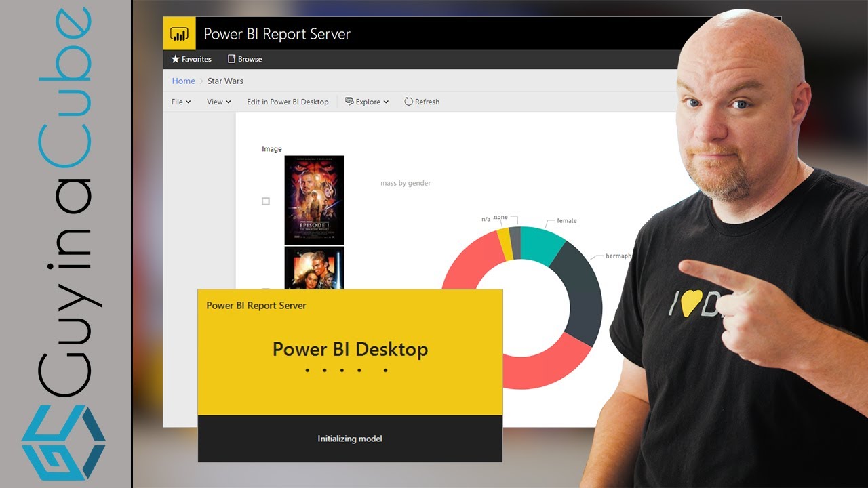
Task: Open the Browse tab
Action: click(245, 59)
